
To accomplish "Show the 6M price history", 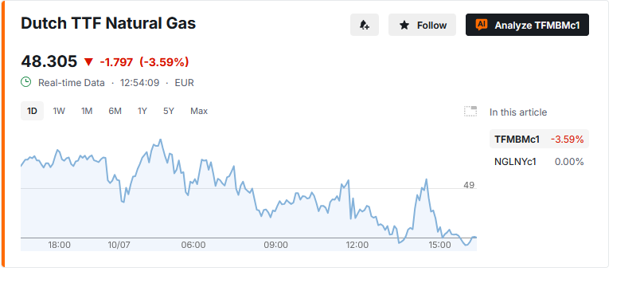I will pos(115,111).
